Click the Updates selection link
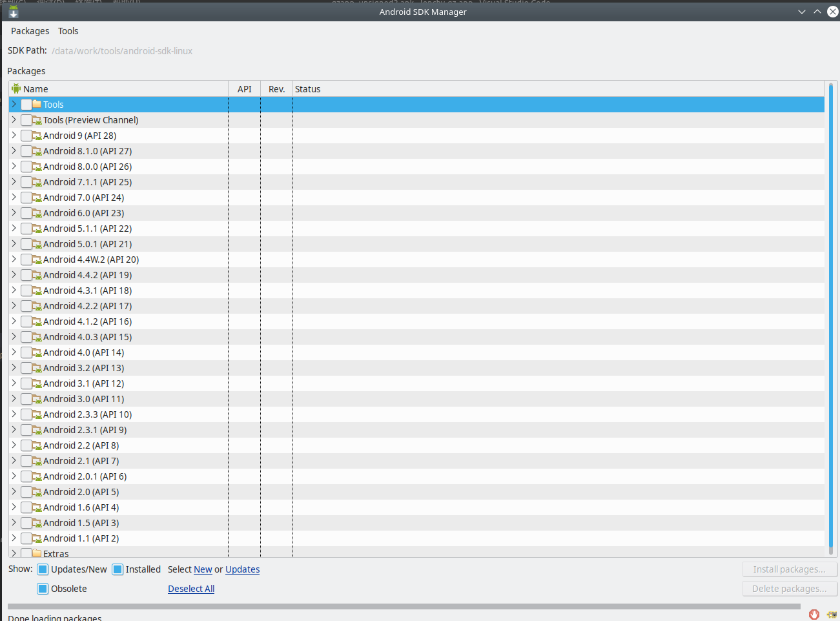The image size is (840, 621). pos(242,569)
